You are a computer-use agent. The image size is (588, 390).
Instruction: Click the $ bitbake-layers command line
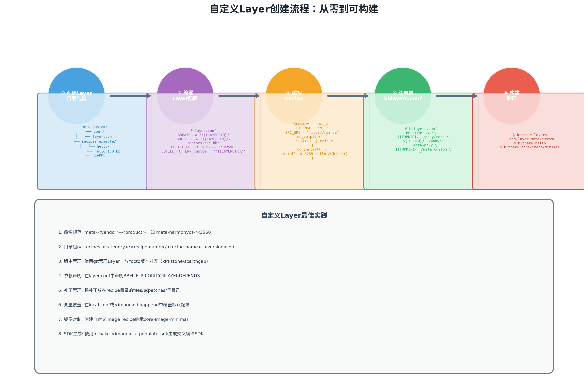tap(530, 135)
